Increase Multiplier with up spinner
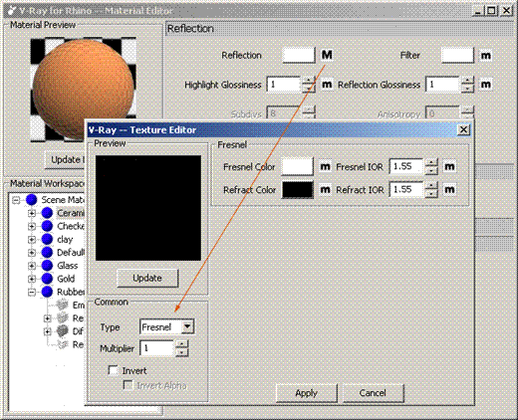This screenshot has width=518, height=420. tap(182, 345)
